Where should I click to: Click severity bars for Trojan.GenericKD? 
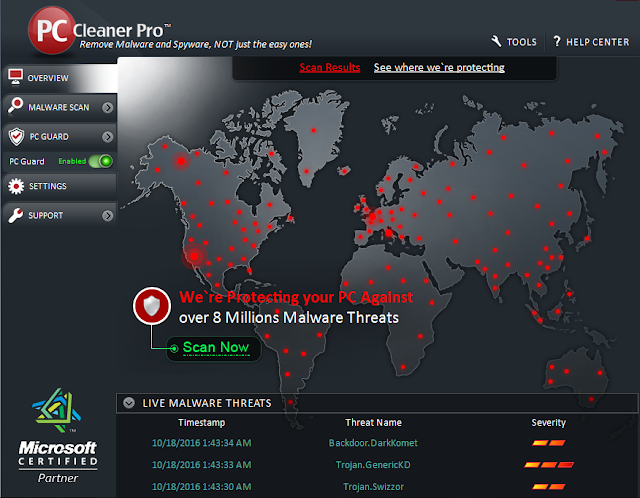pos(549,465)
